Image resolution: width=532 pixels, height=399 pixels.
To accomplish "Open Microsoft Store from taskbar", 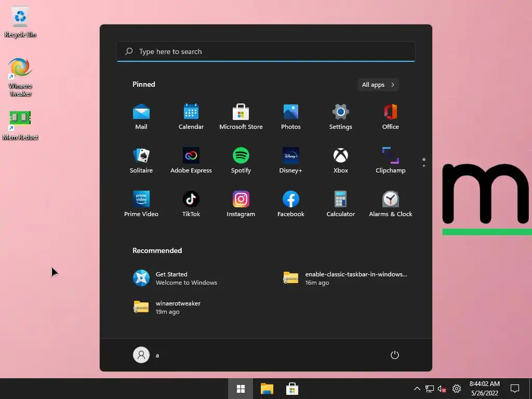I will coord(292,389).
